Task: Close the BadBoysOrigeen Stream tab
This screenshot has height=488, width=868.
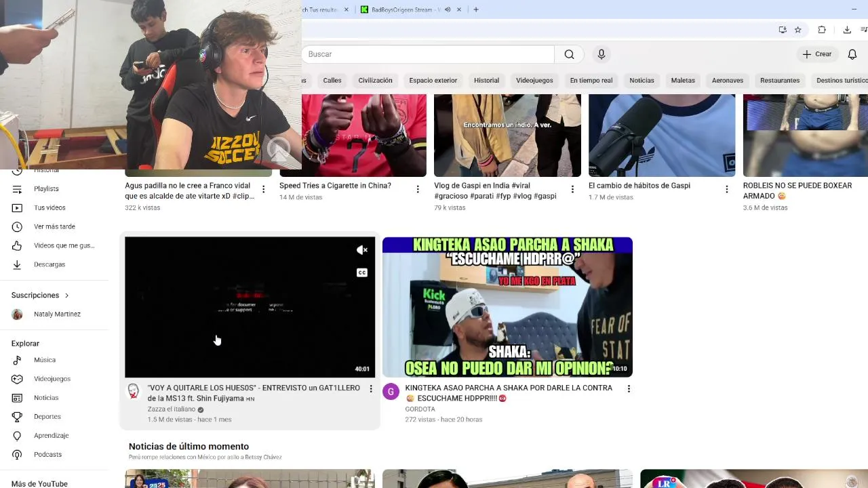Action: (x=459, y=9)
